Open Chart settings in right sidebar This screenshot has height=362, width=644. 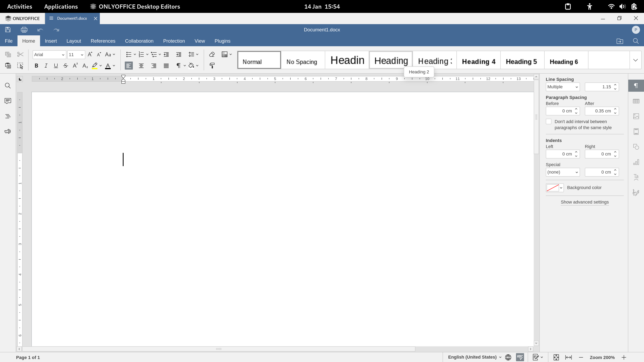click(x=636, y=162)
